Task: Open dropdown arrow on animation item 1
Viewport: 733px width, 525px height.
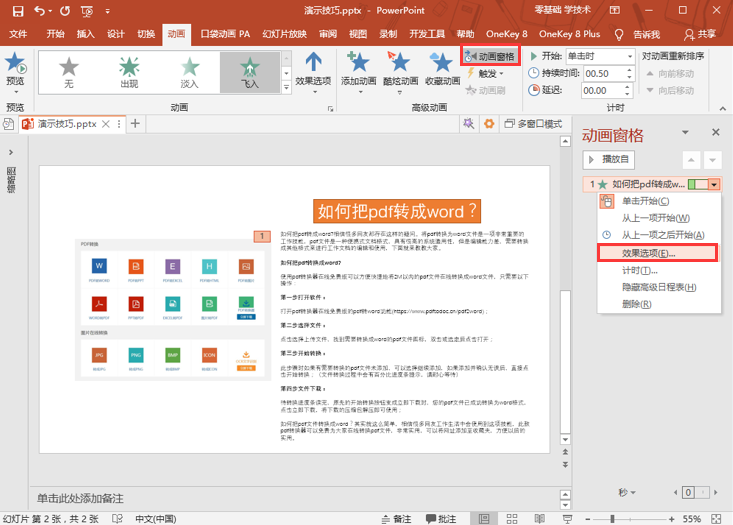Action: 714,185
